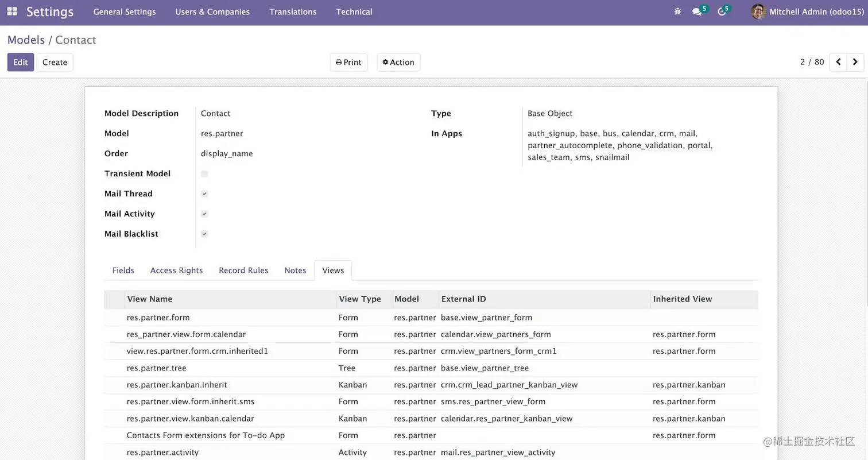
Task: Switch to the Notes tab
Action: click(295, 270)
